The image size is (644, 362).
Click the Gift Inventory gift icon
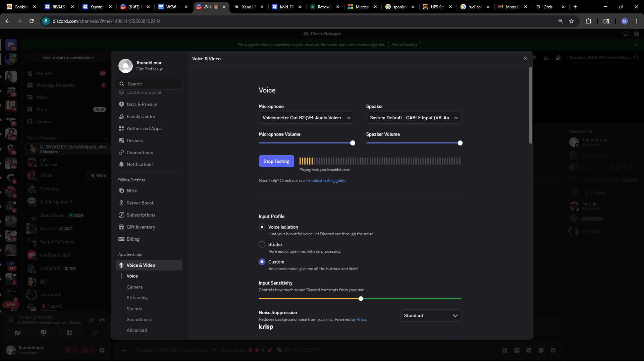[x=121, y=227]
